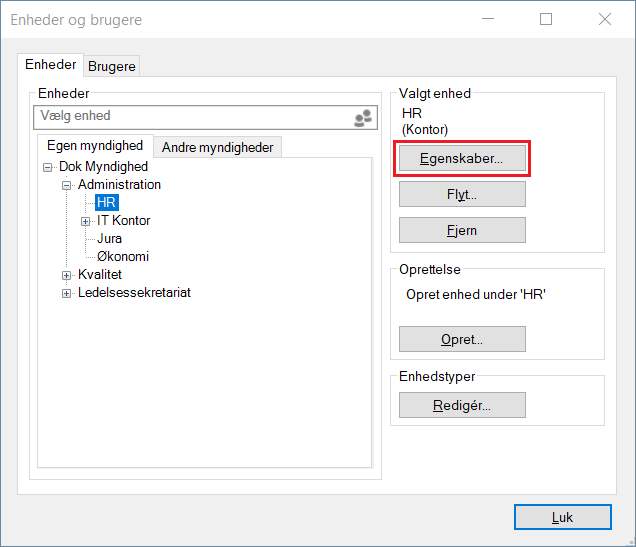Select Jura in the unit tree

pos(110,239)
